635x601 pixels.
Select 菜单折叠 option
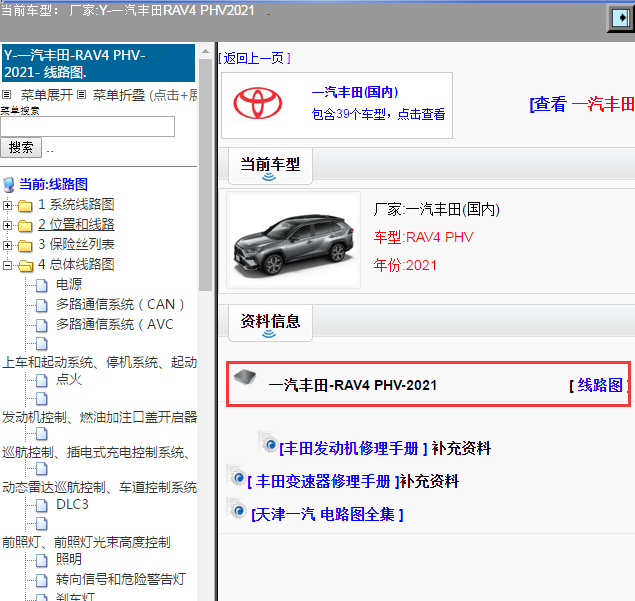pos(119,95)
